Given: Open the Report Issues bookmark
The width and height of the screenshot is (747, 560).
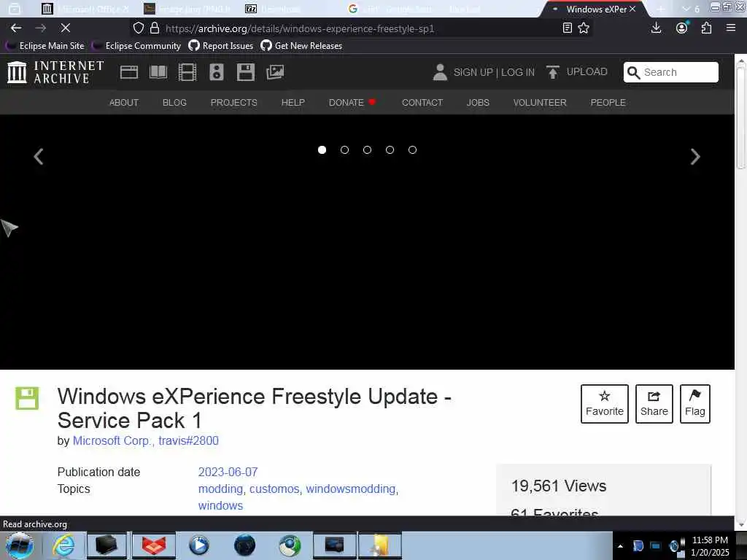Looking at the screenshot, I should tap(221, 46).
